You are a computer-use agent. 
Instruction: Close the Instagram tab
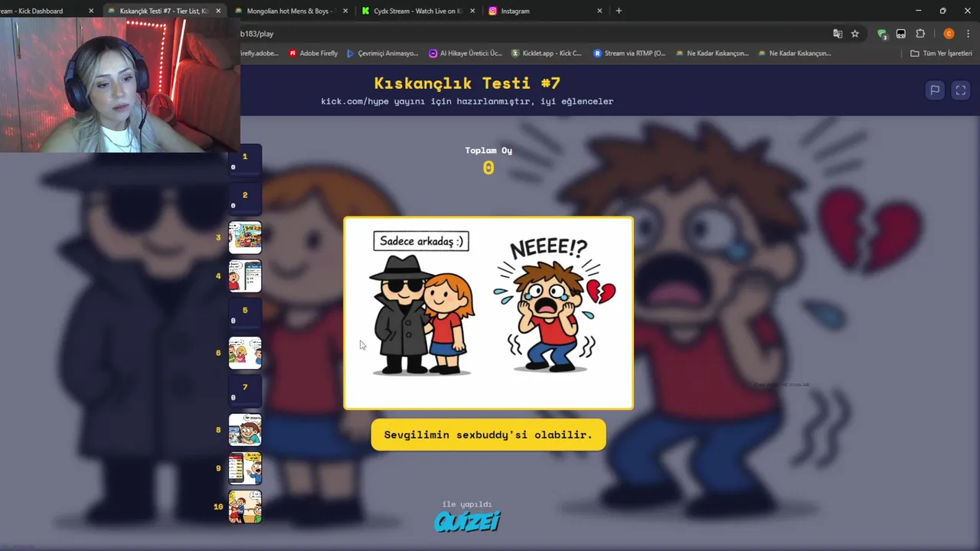point(599,11)
